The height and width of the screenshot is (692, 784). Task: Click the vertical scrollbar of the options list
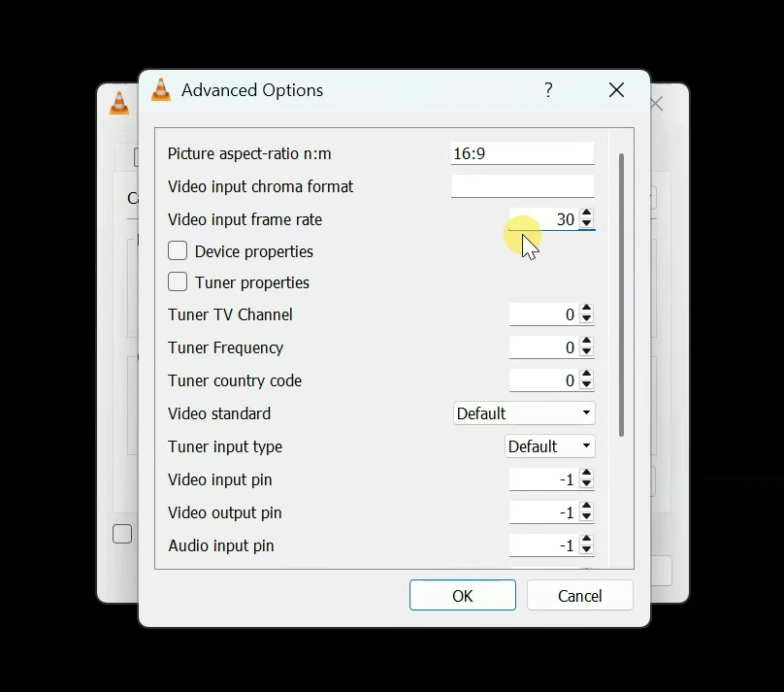click(622, 295)
